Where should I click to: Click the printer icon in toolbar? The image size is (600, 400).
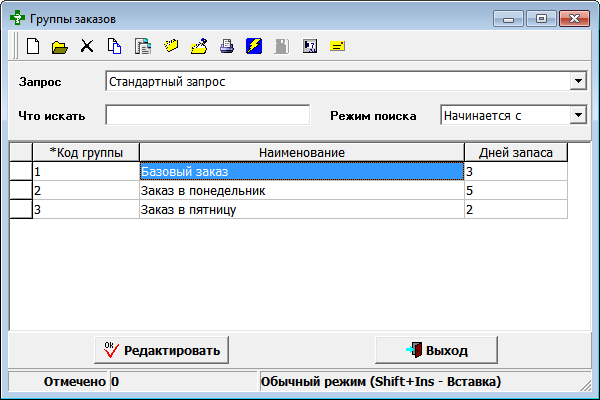pos(227,46)
